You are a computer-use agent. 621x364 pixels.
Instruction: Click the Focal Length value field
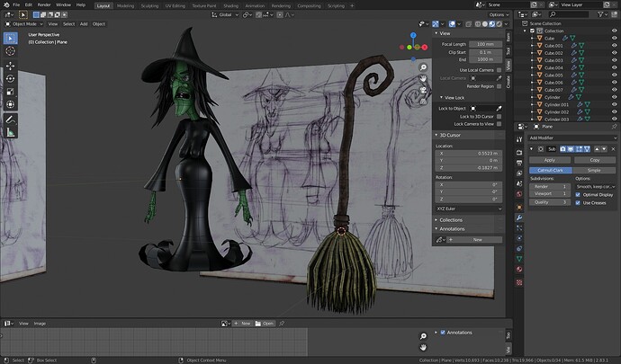pyautogui.click(x=486, y=44)
